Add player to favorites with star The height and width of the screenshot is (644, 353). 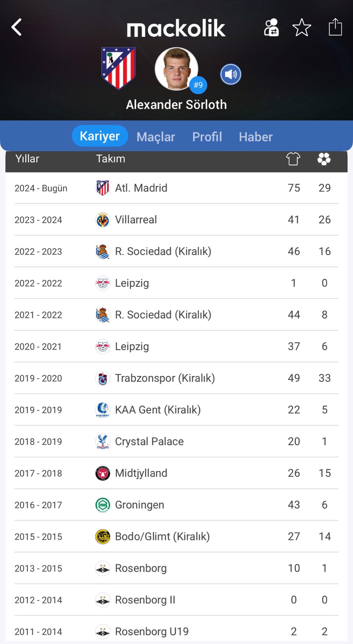point(302,27)
